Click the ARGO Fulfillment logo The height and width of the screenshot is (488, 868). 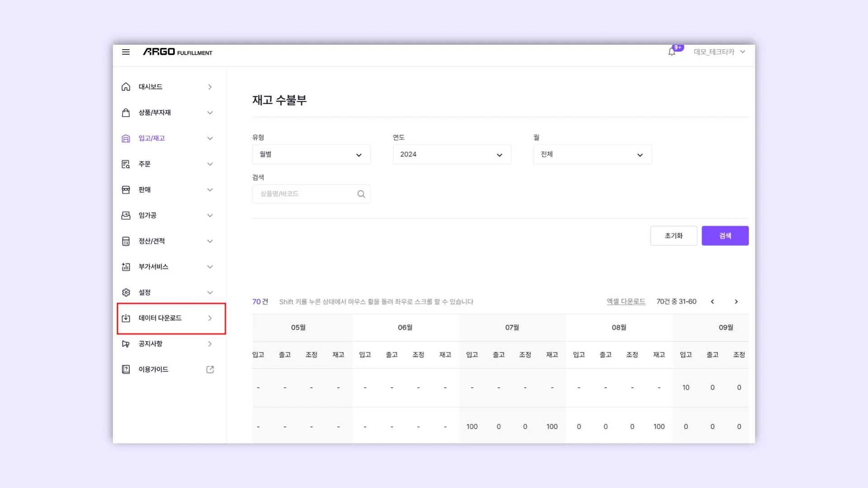(177, 52)
